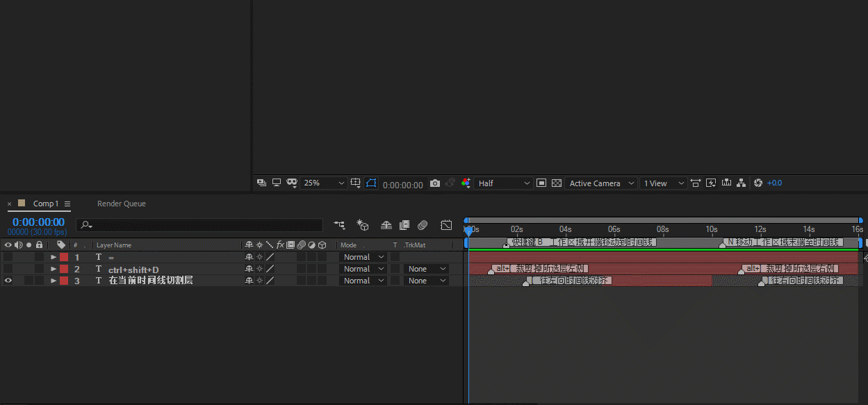Select the Comp 1 timeline tab
Image resolution: width=868 pixels, height=405 pixels.
(x=46, y=204)
